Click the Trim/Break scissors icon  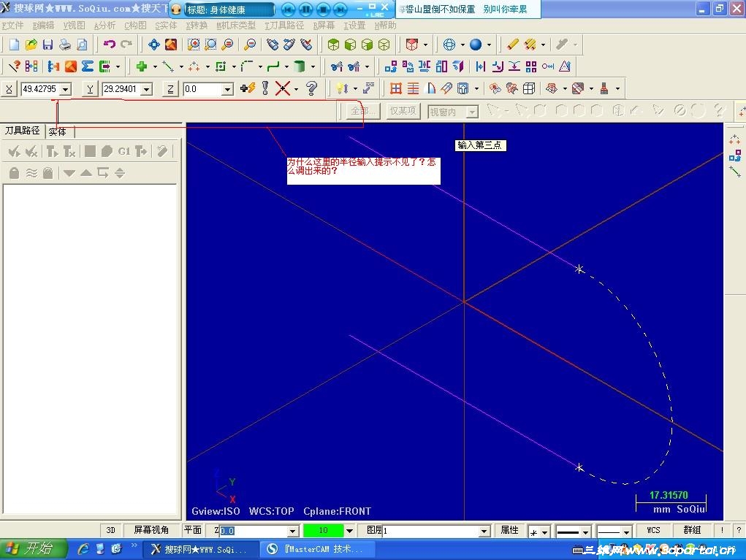tap(336, 66)
